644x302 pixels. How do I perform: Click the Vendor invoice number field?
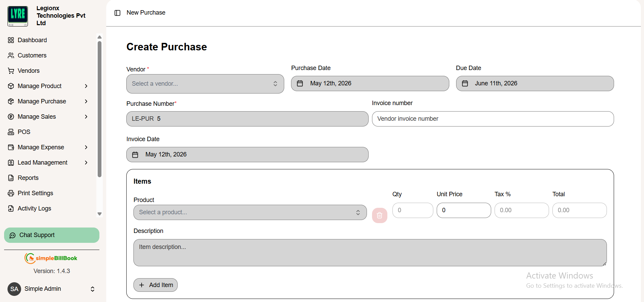pos(493,119)
